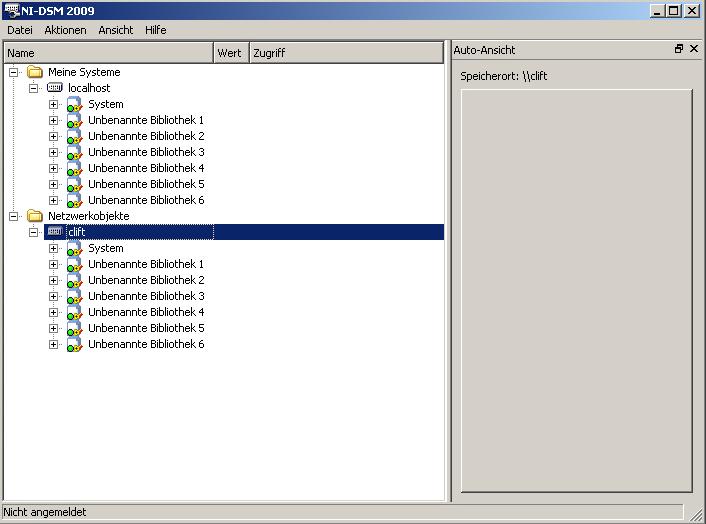Screen dimensions: 706x524
Task: Click the Zugriff column header
Action: (346, 53)
